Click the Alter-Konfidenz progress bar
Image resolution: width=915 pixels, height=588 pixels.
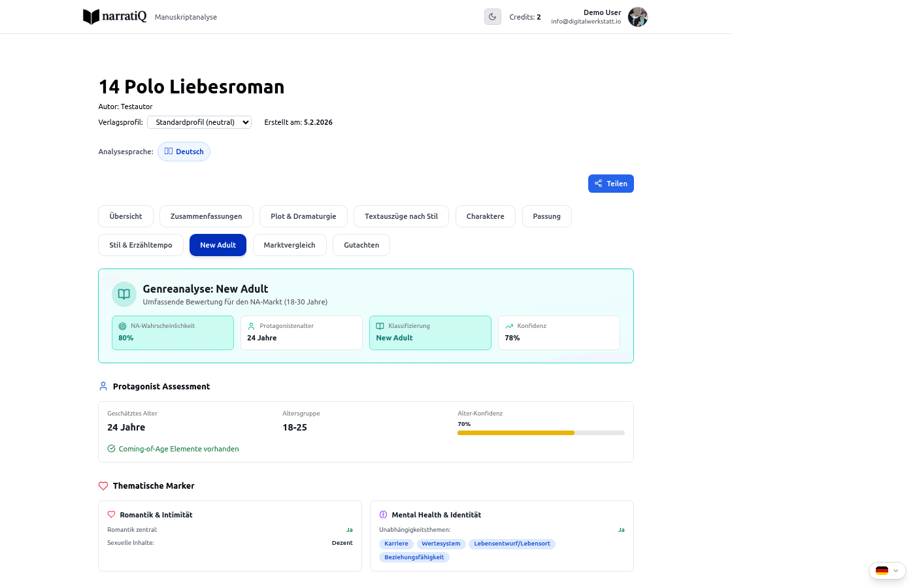pyautogui.click(x=541, y=433)
